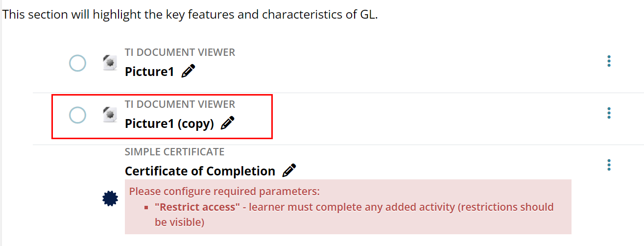Select the document icon for Picture1 (copy)
644x246 pixels.
(x=110, y=115)
